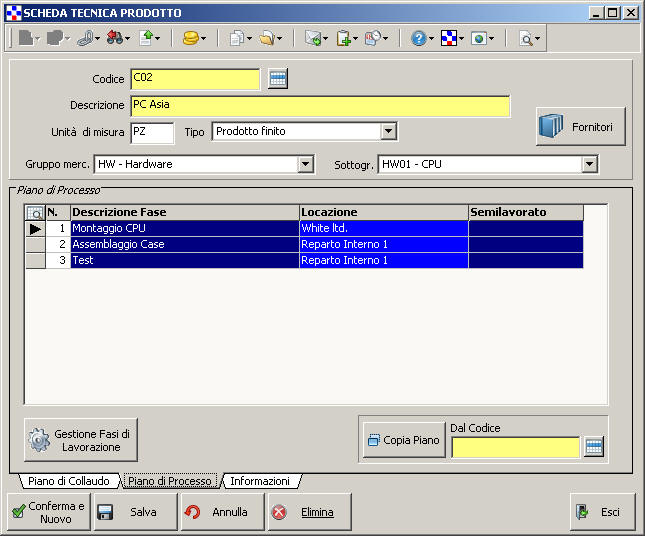The image size is (645, 536).
Task: Click the checkered flag toolbar icon
Action: click(x=449, y=38)
